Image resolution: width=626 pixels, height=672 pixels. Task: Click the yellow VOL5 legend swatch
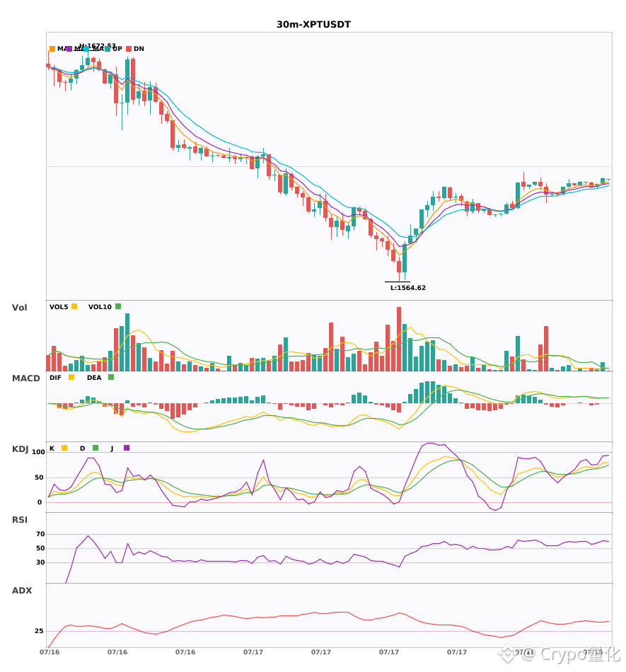pos(74,306)
